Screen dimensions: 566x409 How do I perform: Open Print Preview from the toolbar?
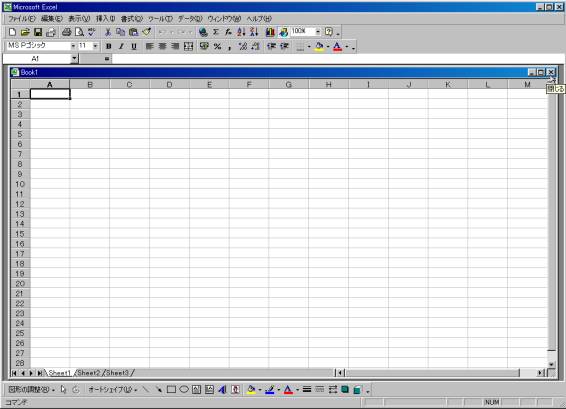click(x=79, y=32)
